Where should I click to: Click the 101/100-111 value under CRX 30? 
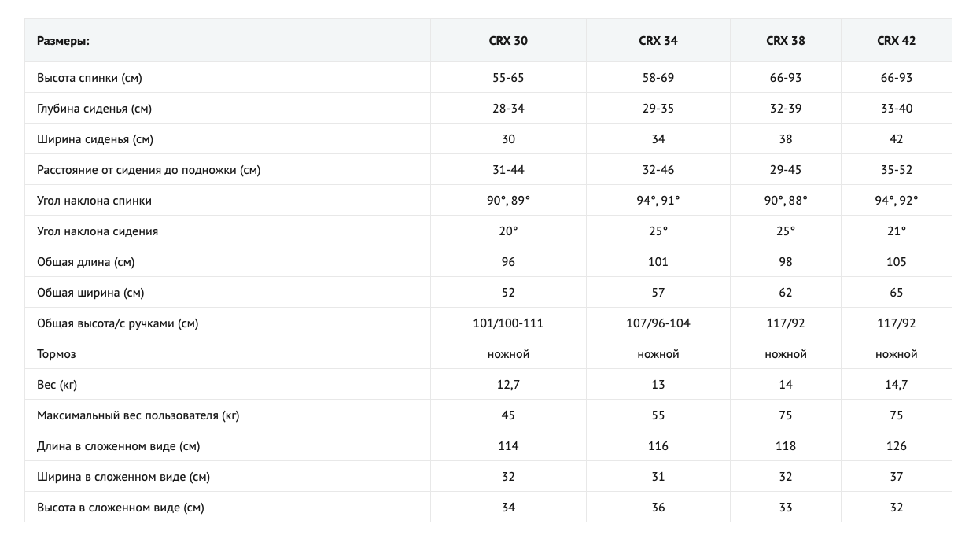[x=508, y=323]
